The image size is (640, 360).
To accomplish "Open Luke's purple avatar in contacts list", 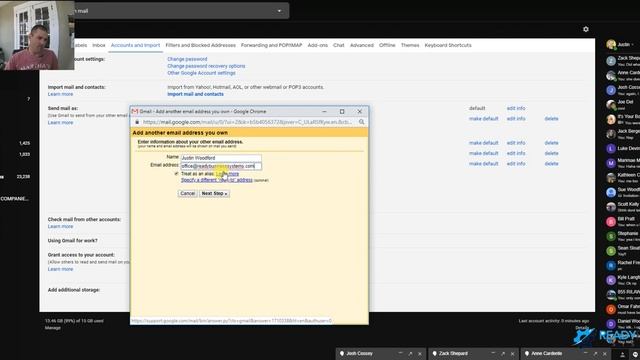I will coord(611,149).
